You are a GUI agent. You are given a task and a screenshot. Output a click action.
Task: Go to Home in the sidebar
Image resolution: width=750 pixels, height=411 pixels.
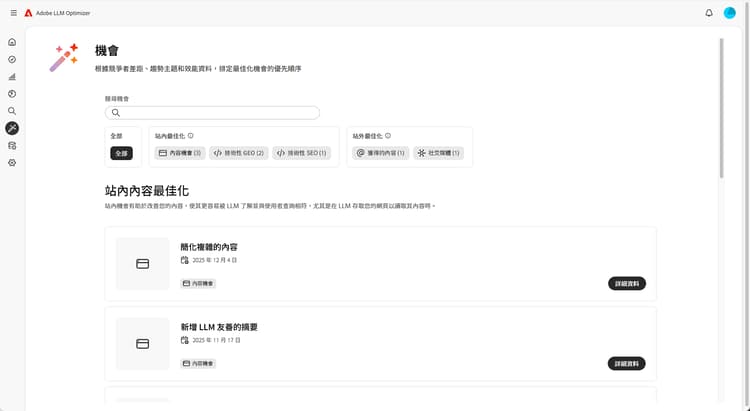tap(12, 42)
